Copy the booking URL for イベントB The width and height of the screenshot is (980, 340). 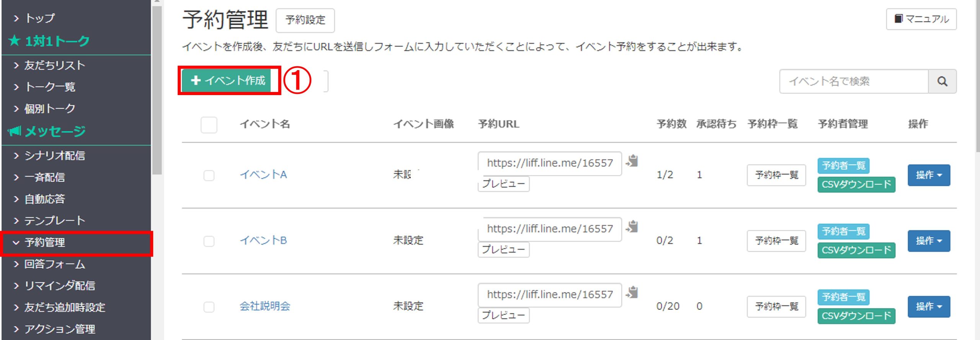pos(632,227)
